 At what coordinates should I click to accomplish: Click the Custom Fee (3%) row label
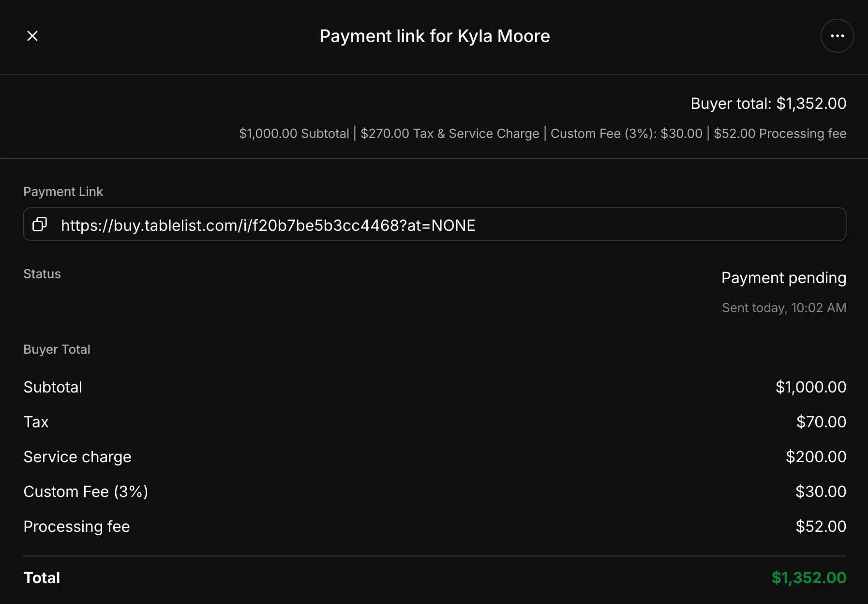pyautogui.click(x=86, y=492)
